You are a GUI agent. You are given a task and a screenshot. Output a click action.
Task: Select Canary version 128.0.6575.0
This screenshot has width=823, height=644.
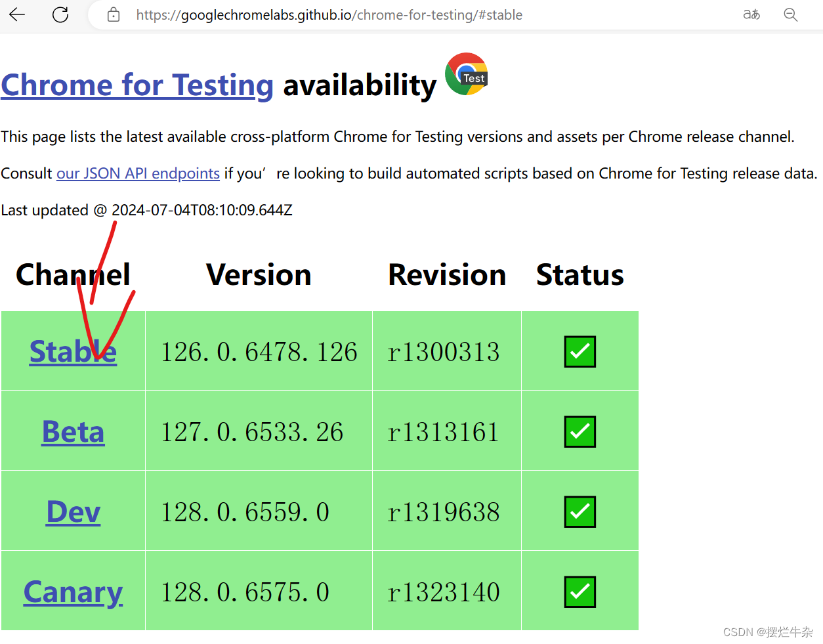tap(245, 592)
